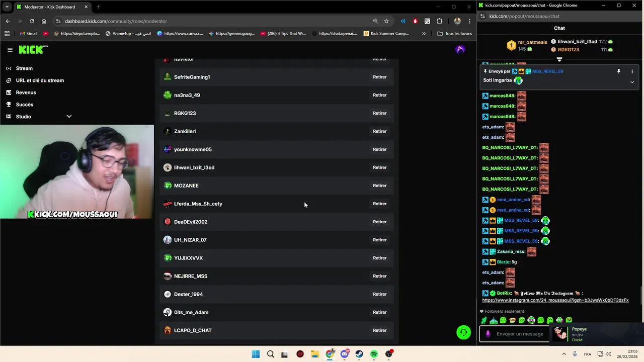Insert the equalizer bars quick emote
Viewport: 644px width, 362px height.
click(x=493, y=320)
